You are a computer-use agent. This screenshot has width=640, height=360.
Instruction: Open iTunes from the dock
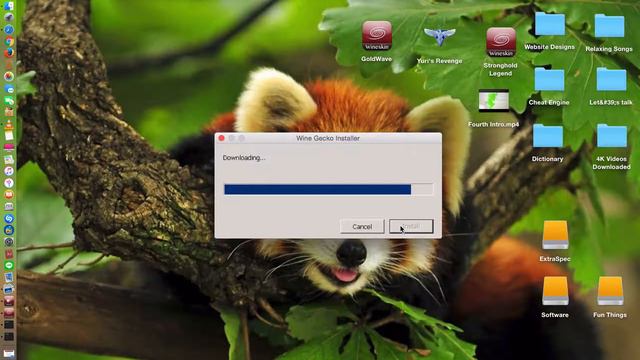pos(9,171)
